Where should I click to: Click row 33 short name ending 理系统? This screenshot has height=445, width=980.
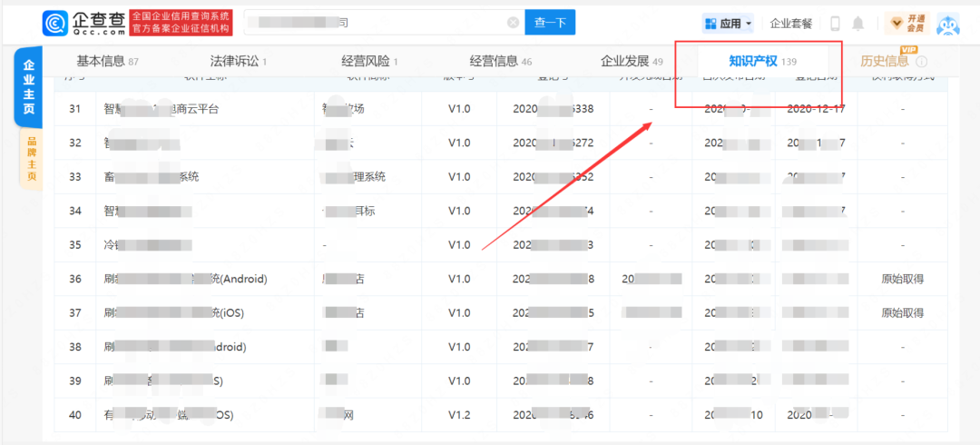coord(353,177)
